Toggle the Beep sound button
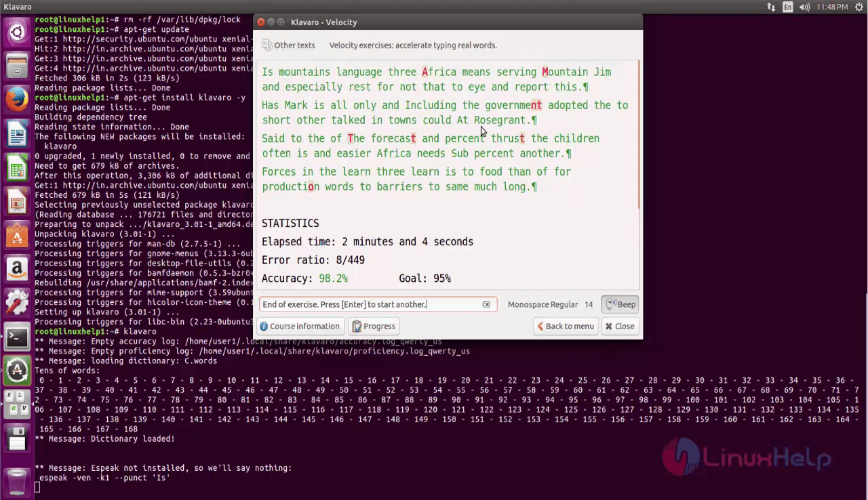868x500 pixels. point(620,304)
